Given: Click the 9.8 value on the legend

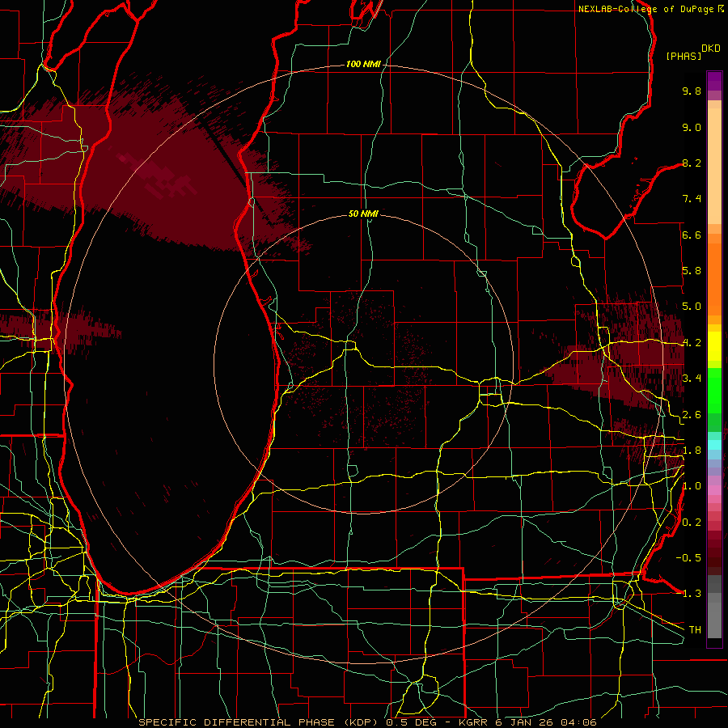Looking at the screenshot, I should [692, 91].
